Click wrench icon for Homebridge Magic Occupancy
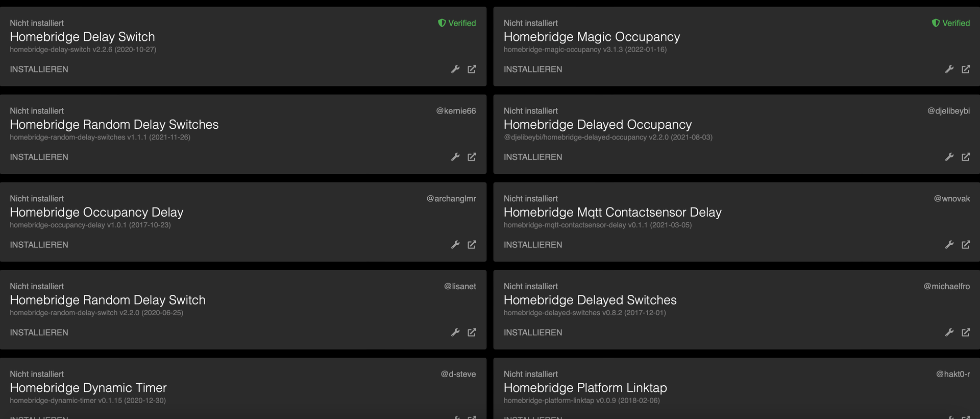The width and height of the screenshot is (980, 419). [x=949, y=69]
